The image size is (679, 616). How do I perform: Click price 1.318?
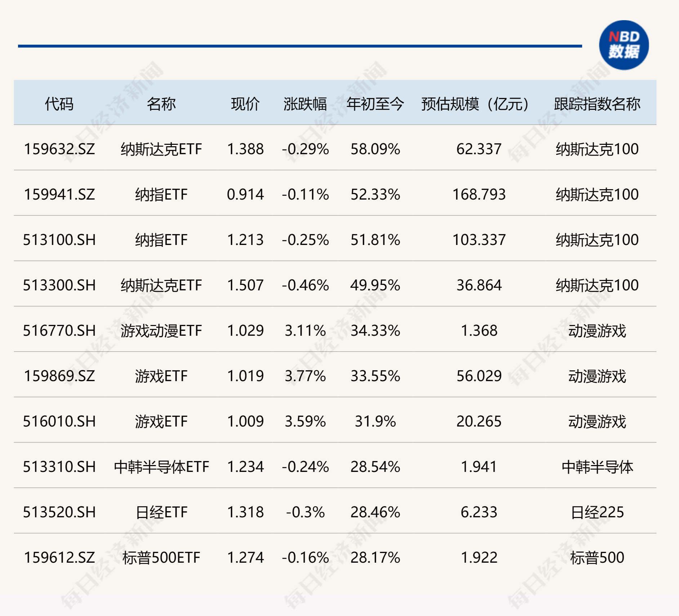tap(245, 512)
